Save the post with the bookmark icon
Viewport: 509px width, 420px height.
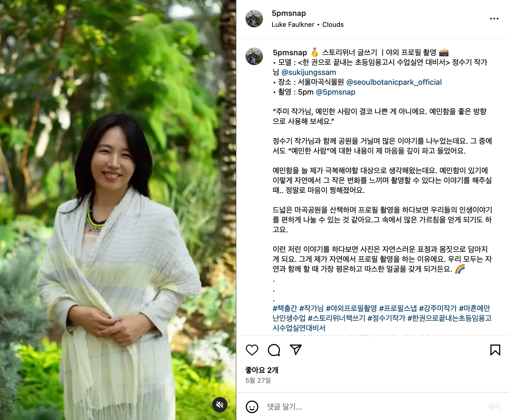(495, 350)
